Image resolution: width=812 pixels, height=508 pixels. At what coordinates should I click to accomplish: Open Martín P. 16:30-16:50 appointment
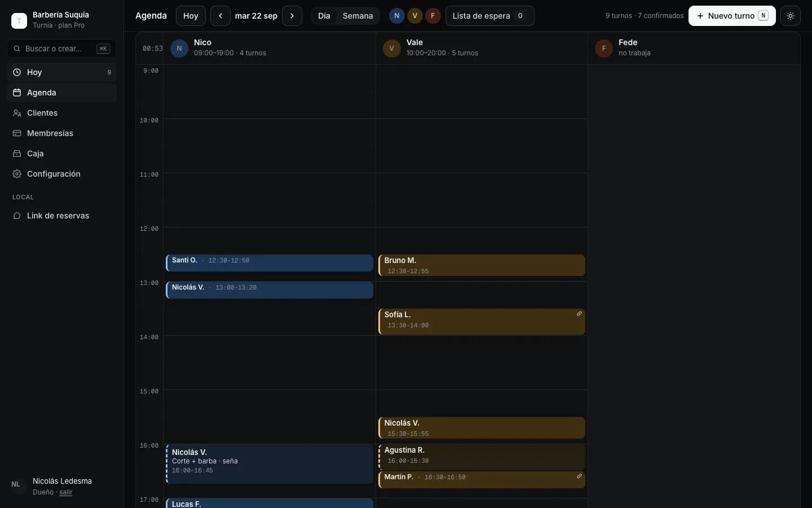tap(482, 480)
